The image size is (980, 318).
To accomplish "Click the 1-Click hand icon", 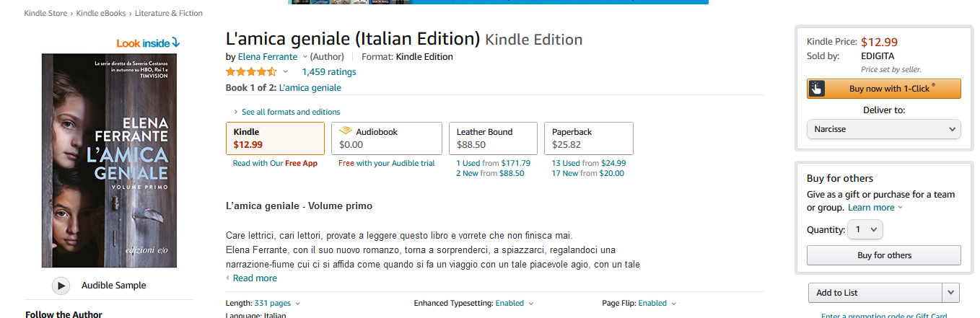I will pyautogui.click(x=816, y=89).
